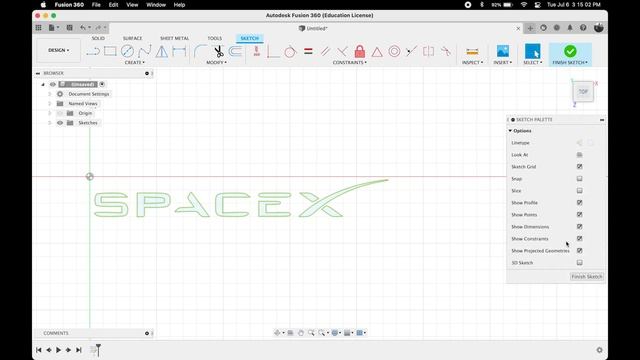Apply the Midpoint triangle constraint
Image resolution: width=640 pixels, height=360 pixels.
(377, 52)
